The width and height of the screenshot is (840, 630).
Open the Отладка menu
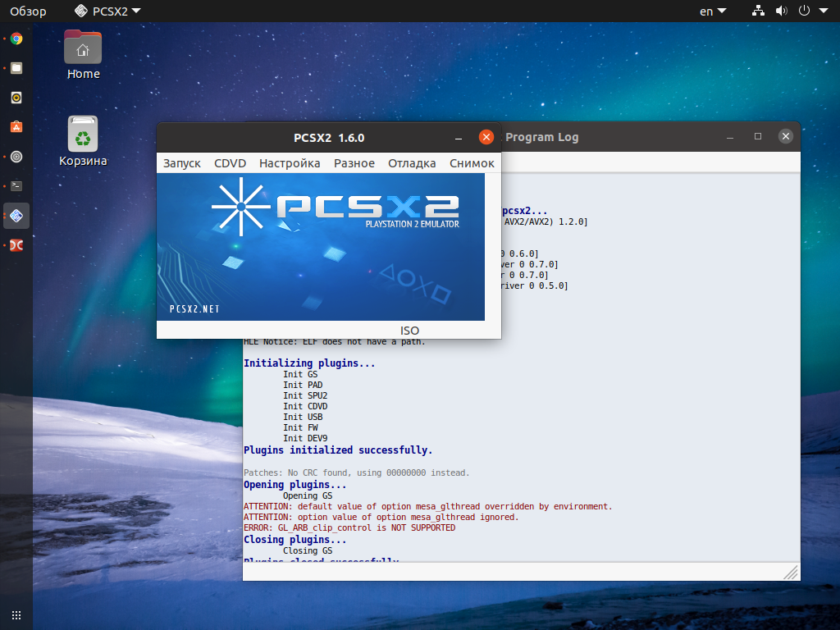412,163
